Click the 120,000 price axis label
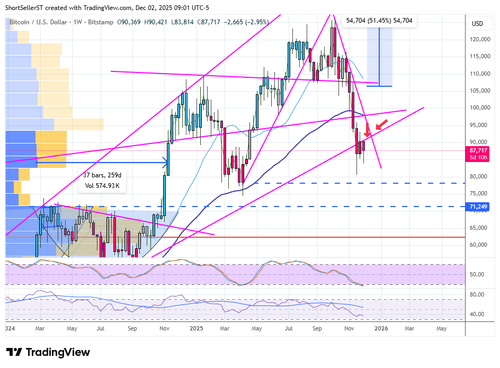 tap(480, 39)
